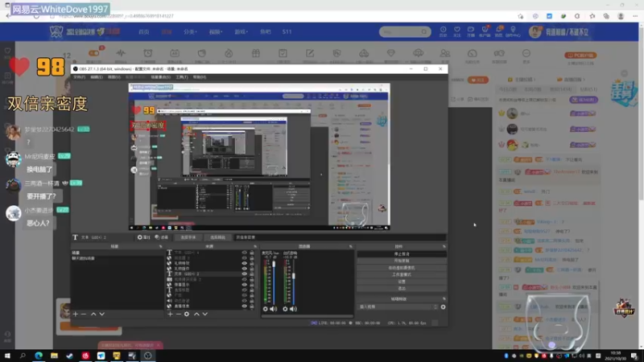644x362 pixels.
Task: Open settings gear for 麦克风/Aux mixer channel
Action: (266, 309)
